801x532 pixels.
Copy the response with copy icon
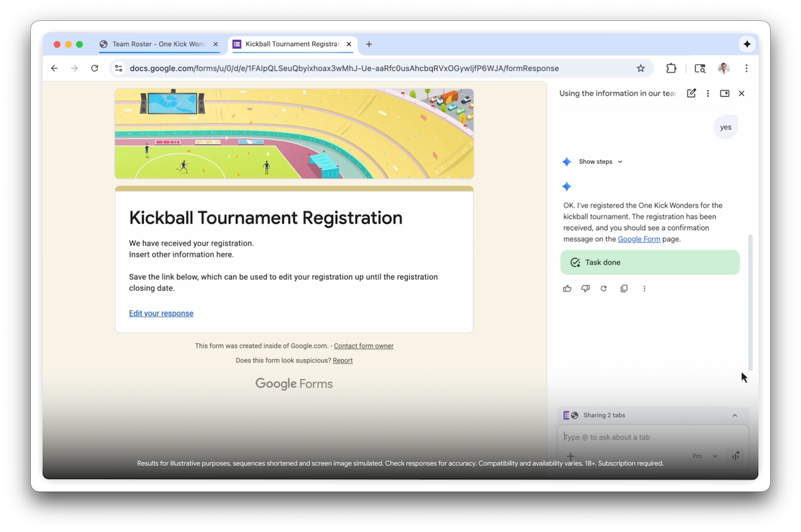click(624, 289)
